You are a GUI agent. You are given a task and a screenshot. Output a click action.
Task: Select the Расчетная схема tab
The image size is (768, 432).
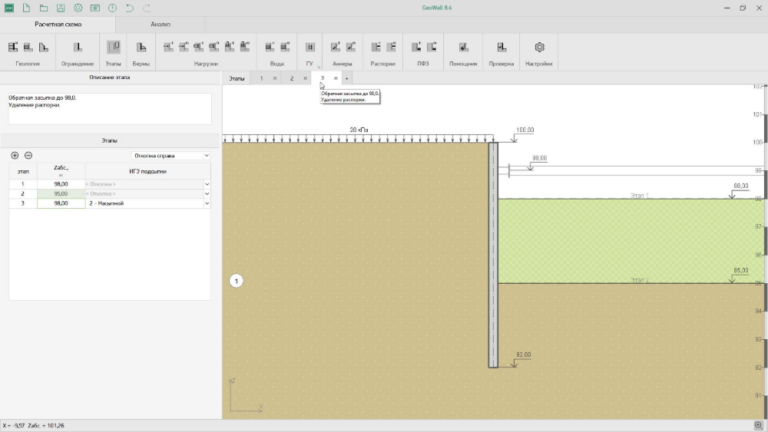point(58,24)
